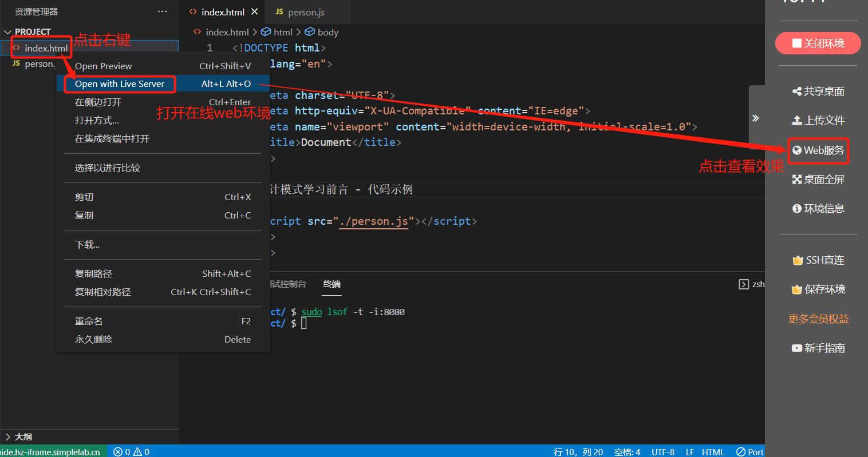Open the Web服务 side panel item
868x457 pixels.
click(x=818, y=150)
